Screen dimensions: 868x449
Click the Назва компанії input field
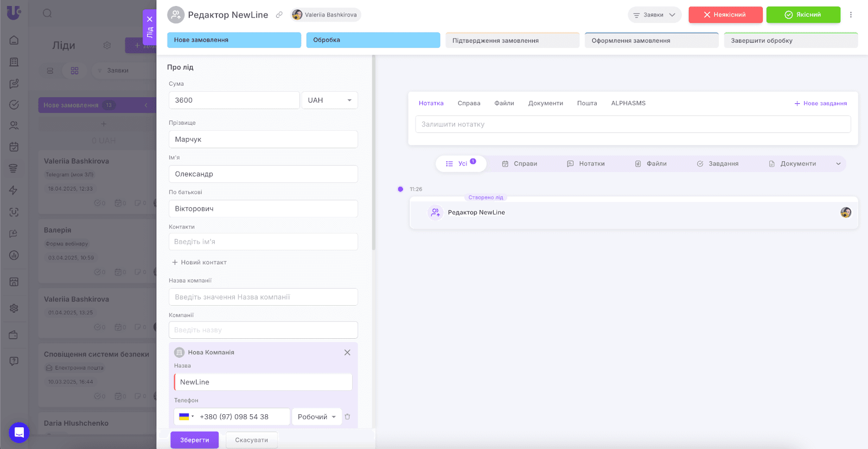(x=263, y=297)
